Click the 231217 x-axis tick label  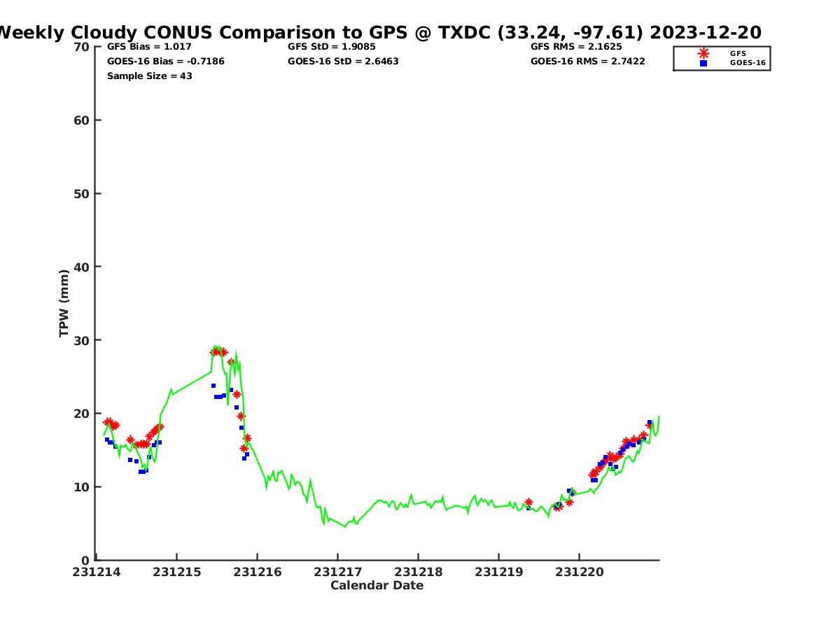[x=337, y=572]
